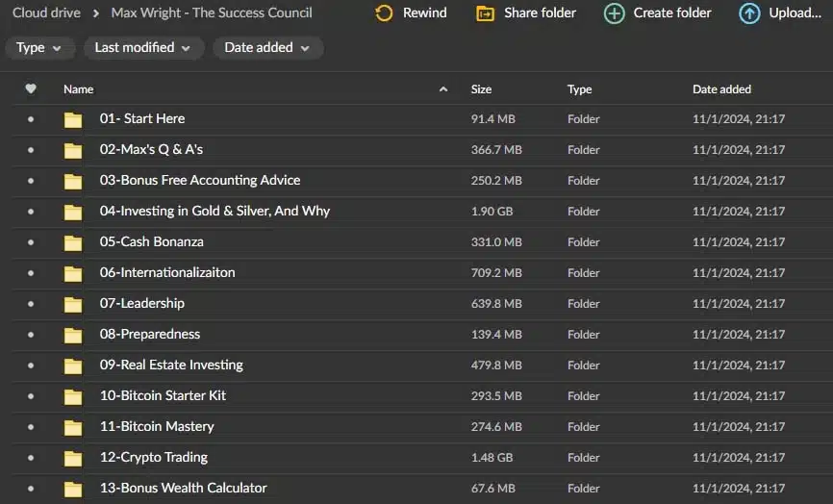Viewport: 833px width, 504px height.
Task: Select the 04-Investing in Gold & Silver, And Why name
Action: click(215, 211)
